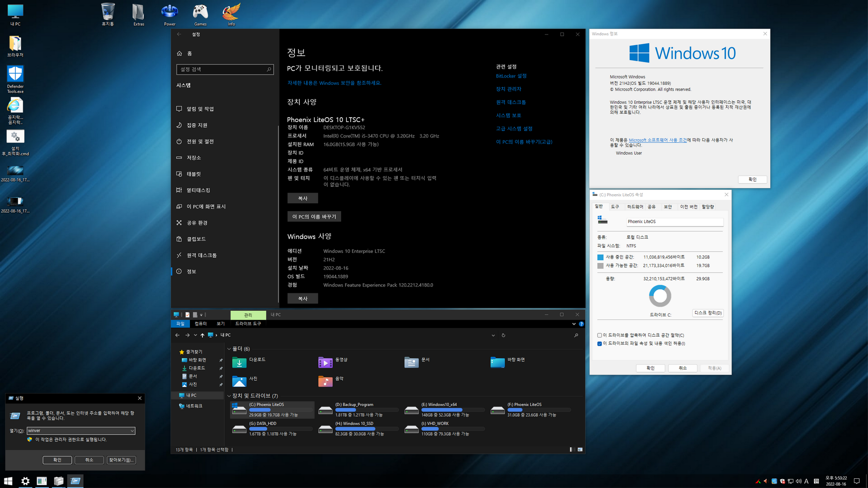The height and width of the screenshot is (488, 868).
Task: Collapse the 폴더 (6) group
Action: point(229,349)
